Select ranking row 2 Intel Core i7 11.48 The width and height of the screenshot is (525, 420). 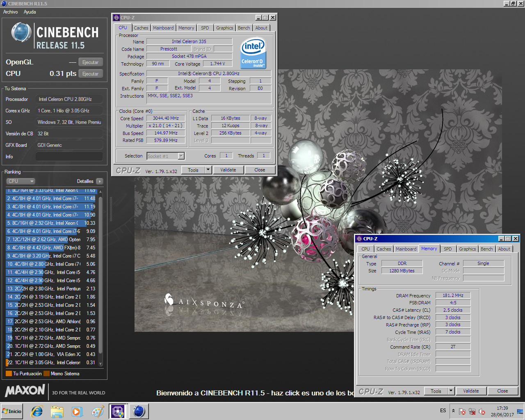click(51, 199)
